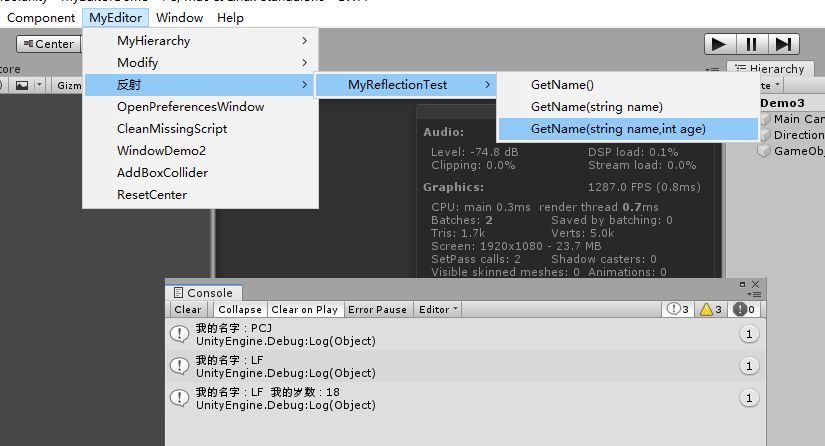Switch to the Hierarchy tab
The image size is (825, 446).
[x=770, y=68]
